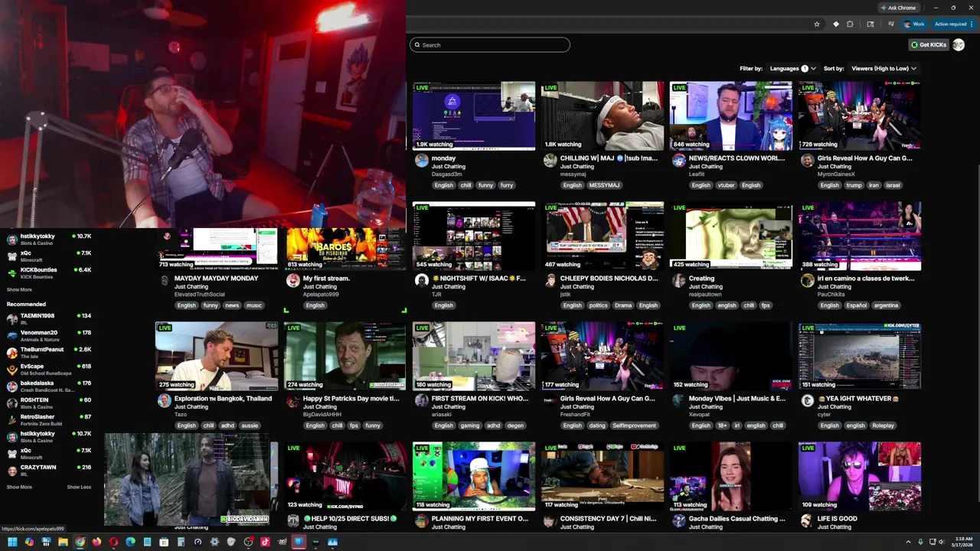Expand Show More under followed channels

tap(19, 290)
